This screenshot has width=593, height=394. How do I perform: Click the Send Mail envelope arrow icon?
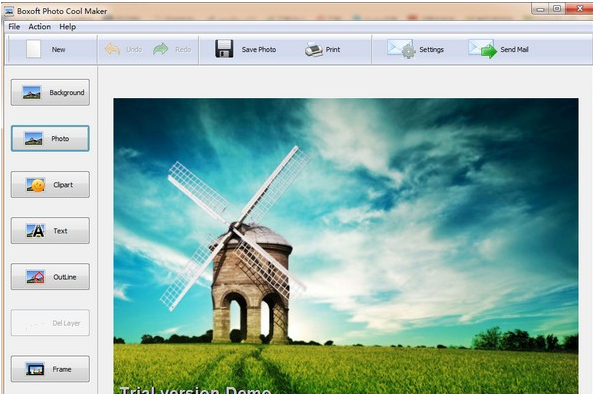pos(483,49)
